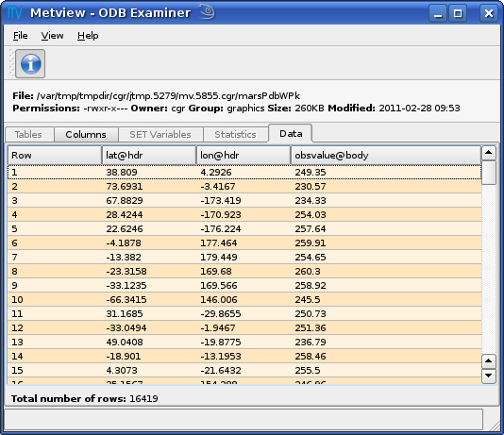
Task: Click obsvalue cell 245.5
Action: pyautogui.click(x=386, y=299)
